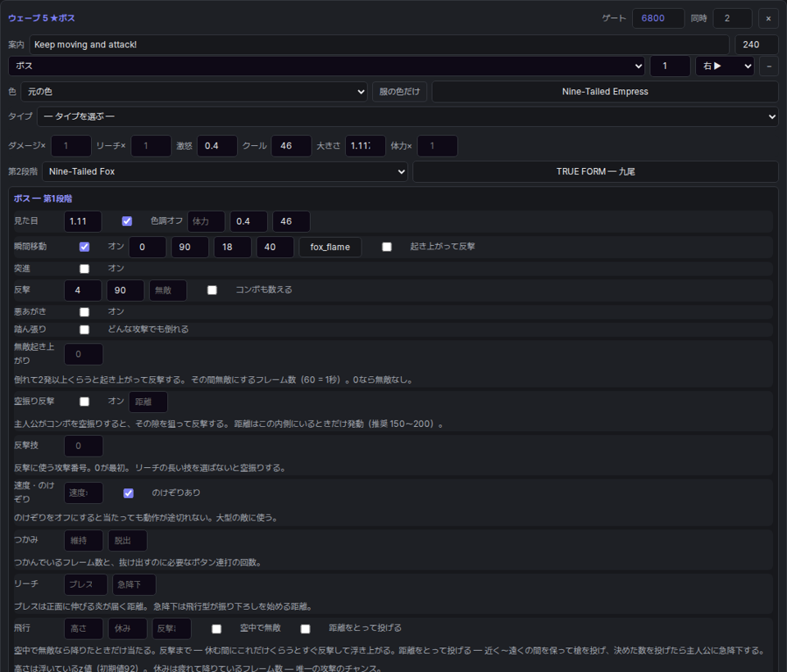Screen dimensions: 787x672
Task: Open the タイプを選ぶ dropdown
Action: (x=407, y=117)
